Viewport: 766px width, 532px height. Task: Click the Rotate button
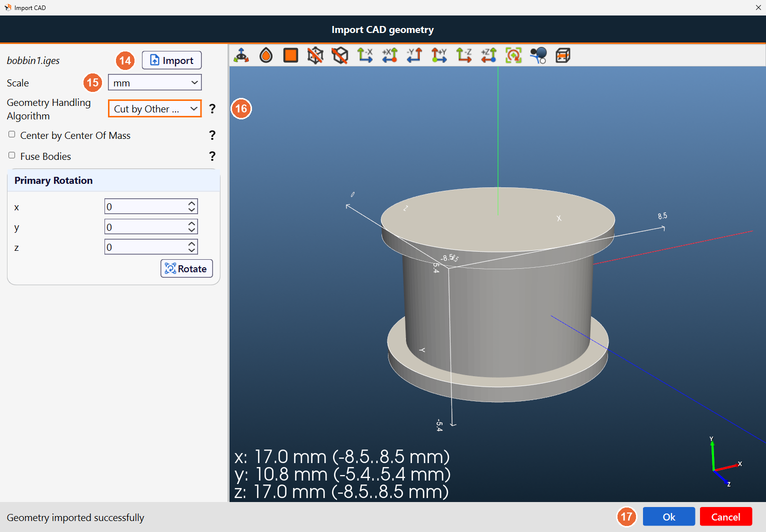click(x=187, y=269)
